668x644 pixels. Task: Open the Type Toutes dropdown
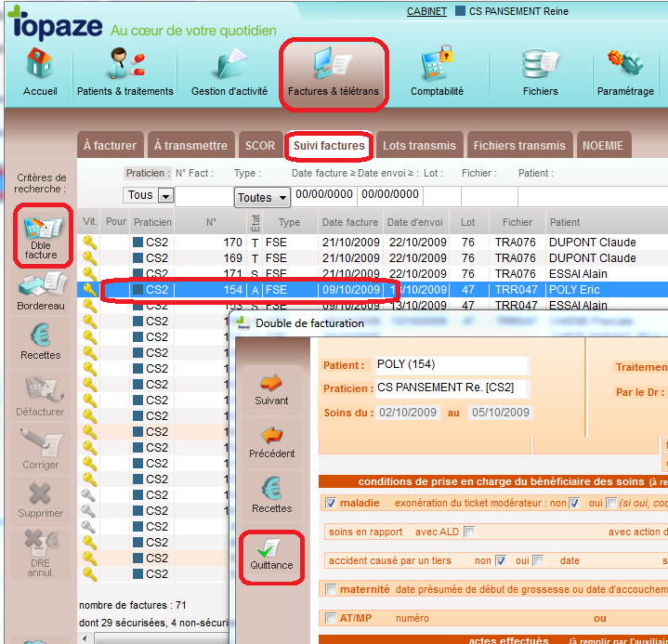(262, 197)
